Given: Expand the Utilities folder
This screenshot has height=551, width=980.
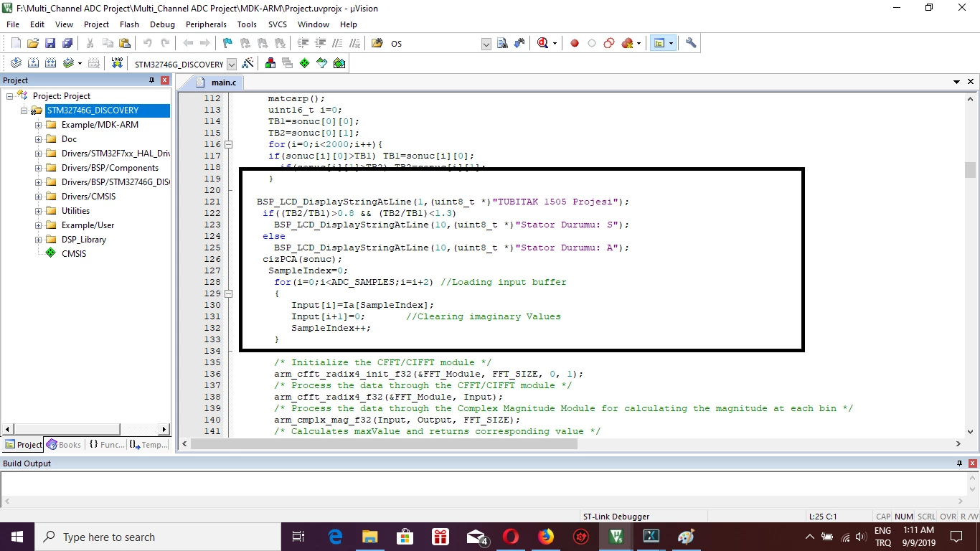Looking at the screenshot, I should [38, 211].
